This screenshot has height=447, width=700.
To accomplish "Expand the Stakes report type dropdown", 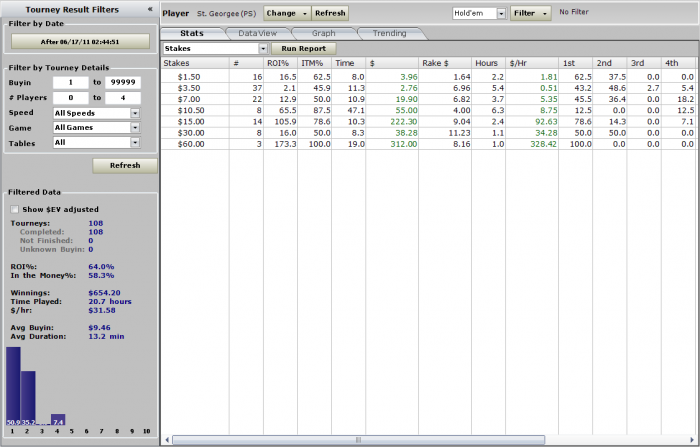I will 263,49.
